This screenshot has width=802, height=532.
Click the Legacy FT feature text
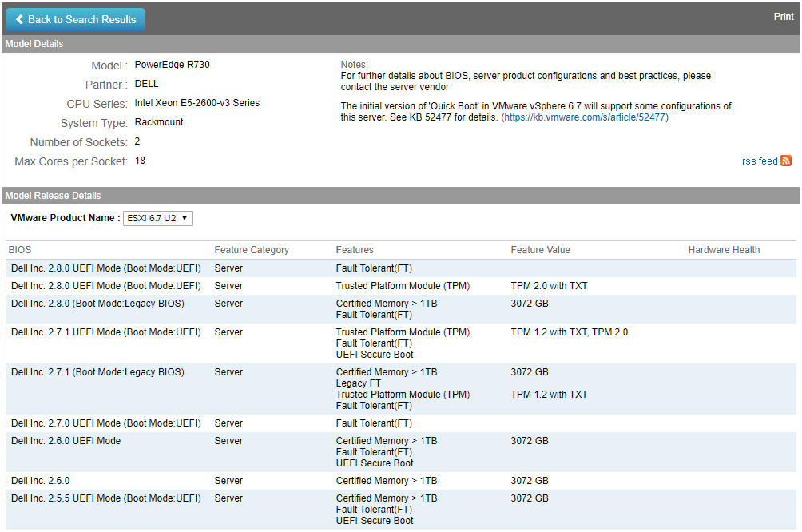coord(359,383)
